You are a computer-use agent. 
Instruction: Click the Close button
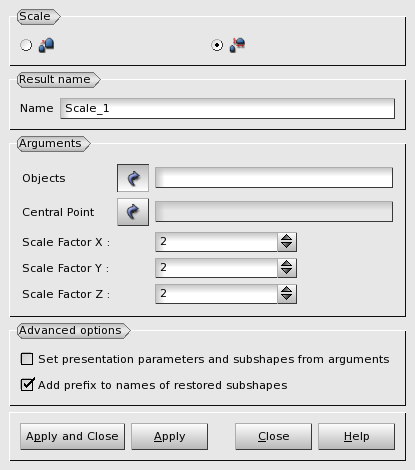click(273, 437)
